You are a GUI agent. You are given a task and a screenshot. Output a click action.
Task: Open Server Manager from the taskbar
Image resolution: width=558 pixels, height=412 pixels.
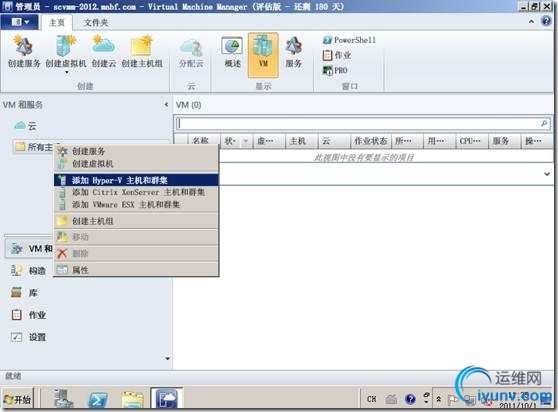63,398
